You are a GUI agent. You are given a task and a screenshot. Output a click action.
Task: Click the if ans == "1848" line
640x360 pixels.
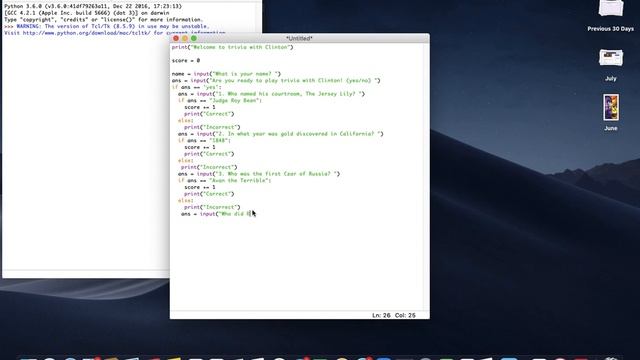coord(204,140)
